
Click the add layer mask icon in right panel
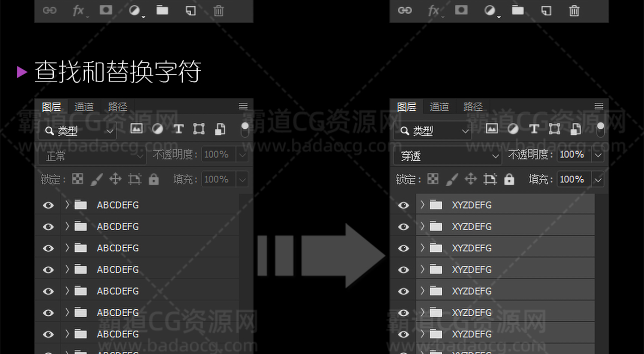[461, 11]
